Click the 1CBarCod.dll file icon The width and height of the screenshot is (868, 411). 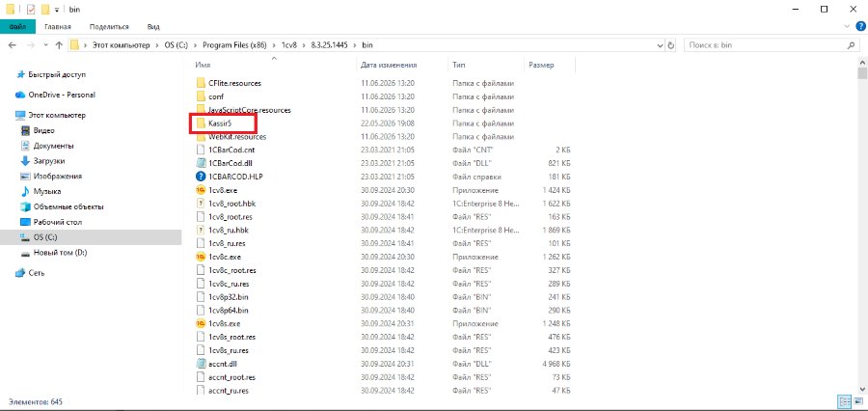click(x=201, y=163)
